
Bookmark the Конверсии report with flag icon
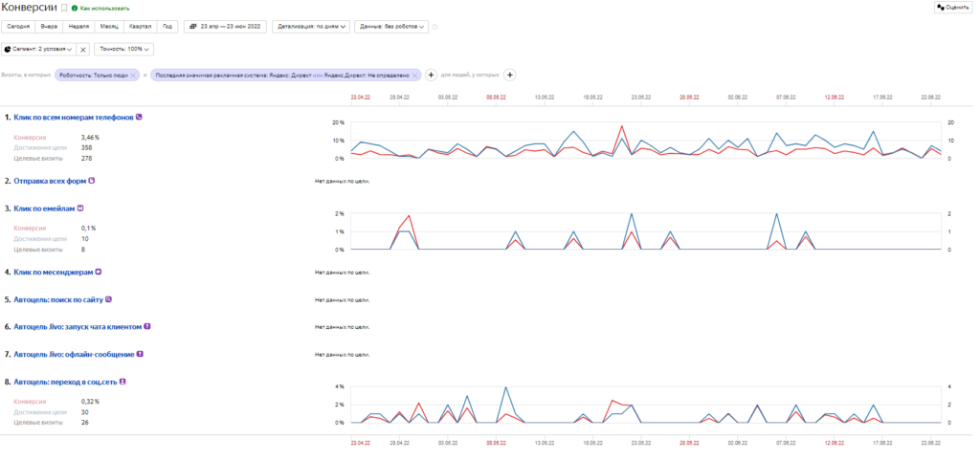tap(64, 8)
